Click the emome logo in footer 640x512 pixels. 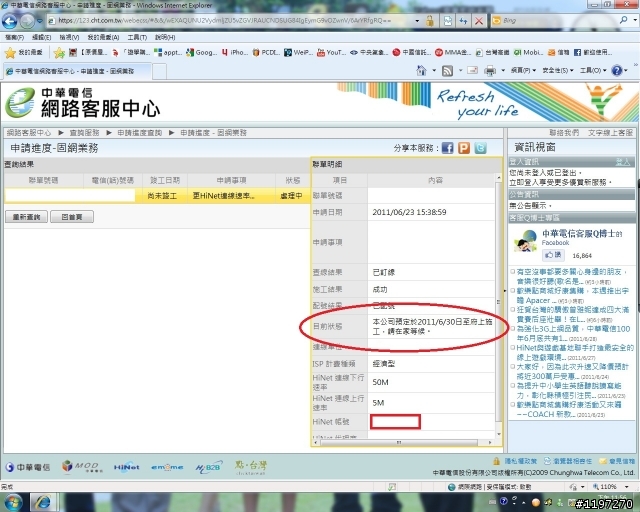point(167,467)
